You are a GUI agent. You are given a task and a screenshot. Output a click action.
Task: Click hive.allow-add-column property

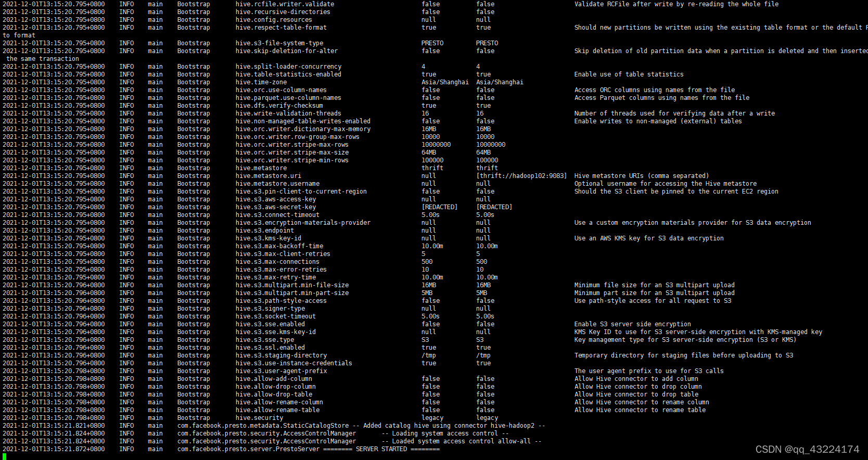(274, 379)
